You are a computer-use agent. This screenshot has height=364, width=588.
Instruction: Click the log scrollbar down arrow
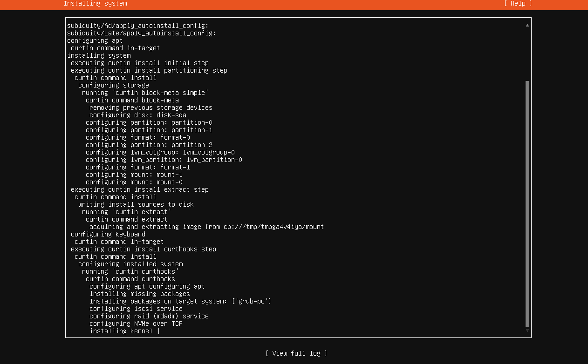527,330
